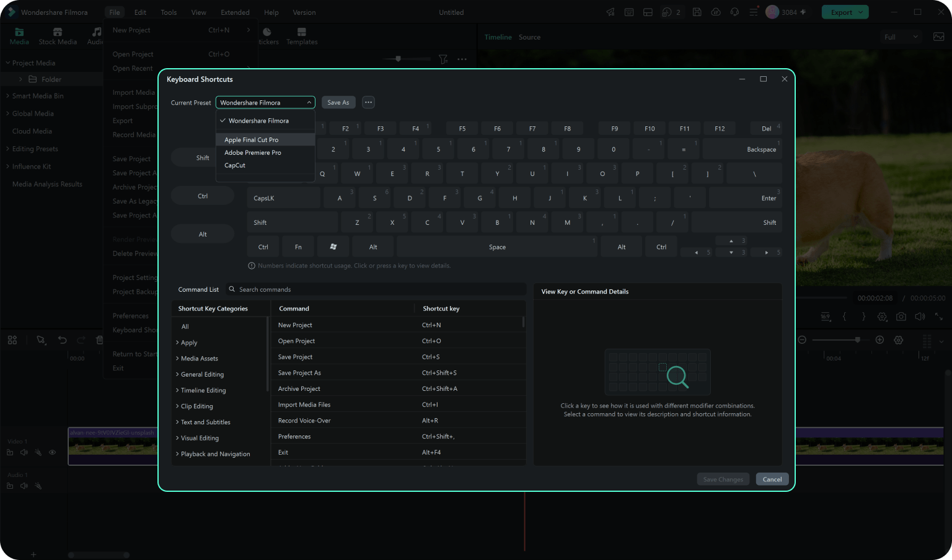Click the CapsLK key on virtual keyboard

(284, 198)
